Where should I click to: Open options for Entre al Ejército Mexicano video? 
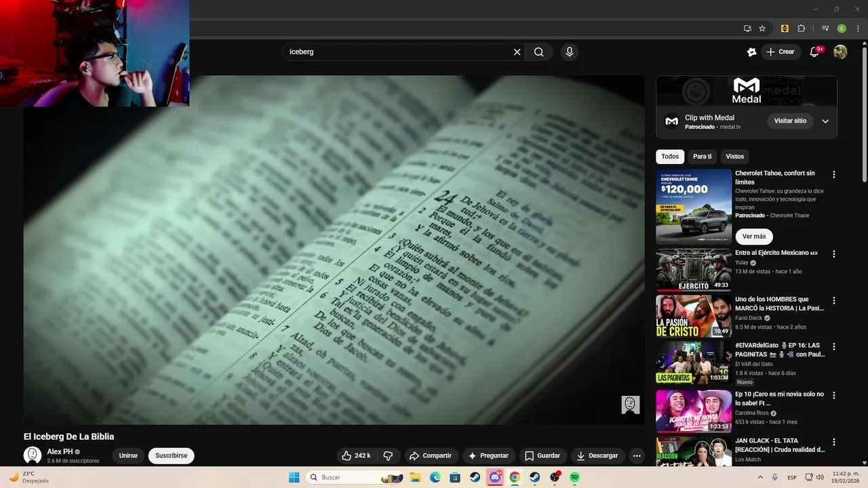[834, 254]
